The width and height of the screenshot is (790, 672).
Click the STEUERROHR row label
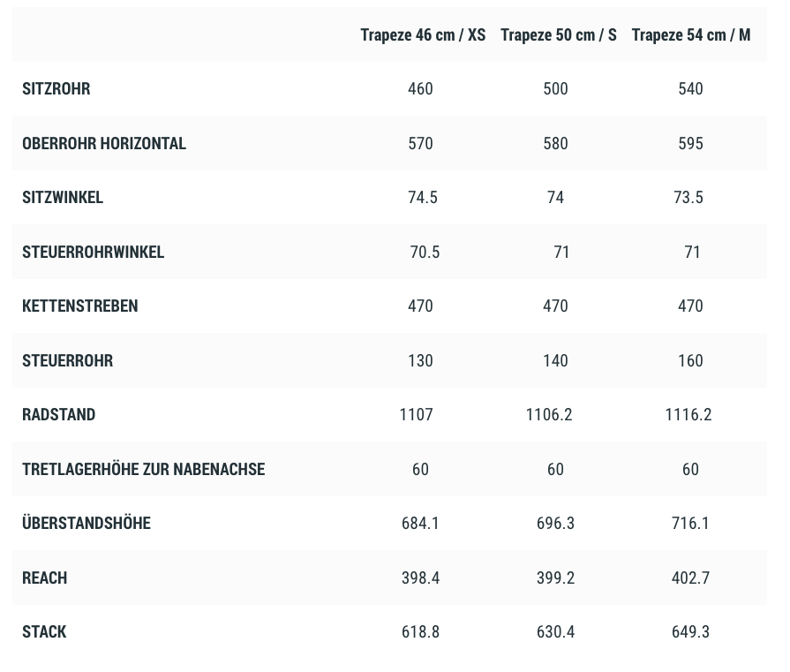click(68, 361)
